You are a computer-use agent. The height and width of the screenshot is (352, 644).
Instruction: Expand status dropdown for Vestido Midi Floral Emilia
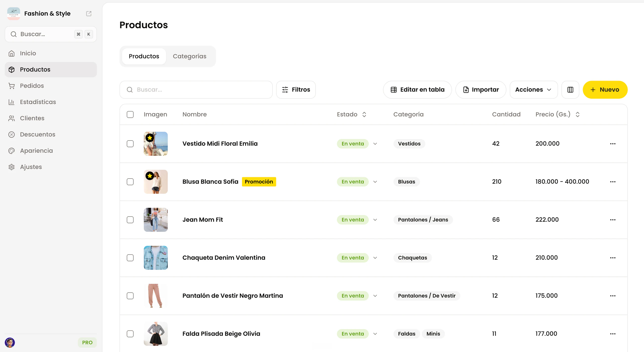point(375,144)
